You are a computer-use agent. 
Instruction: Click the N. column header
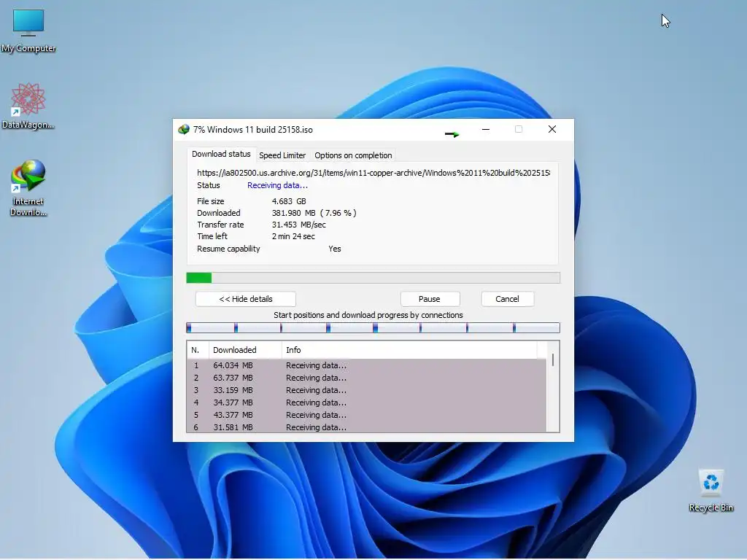click(198, 350)
